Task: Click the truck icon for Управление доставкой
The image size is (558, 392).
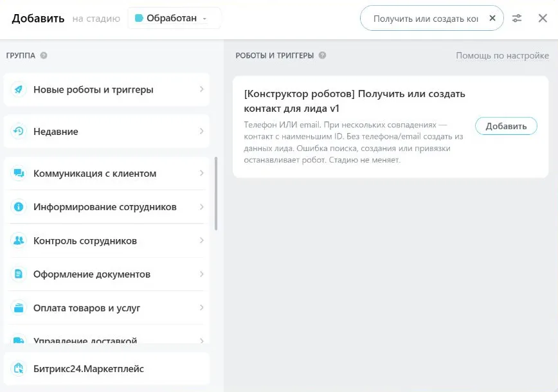Action: click(19, 340)
